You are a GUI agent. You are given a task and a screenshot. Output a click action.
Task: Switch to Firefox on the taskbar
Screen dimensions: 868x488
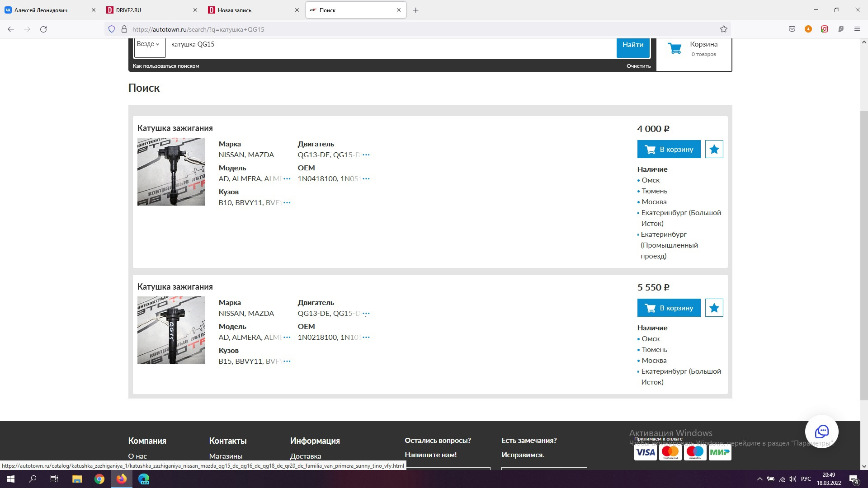coord(122,479)
